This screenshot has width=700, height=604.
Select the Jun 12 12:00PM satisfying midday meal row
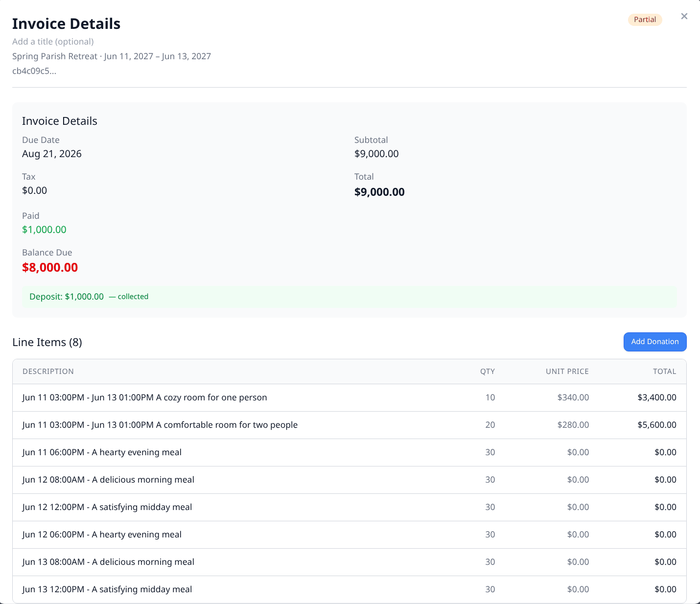[x=350, y=508]
